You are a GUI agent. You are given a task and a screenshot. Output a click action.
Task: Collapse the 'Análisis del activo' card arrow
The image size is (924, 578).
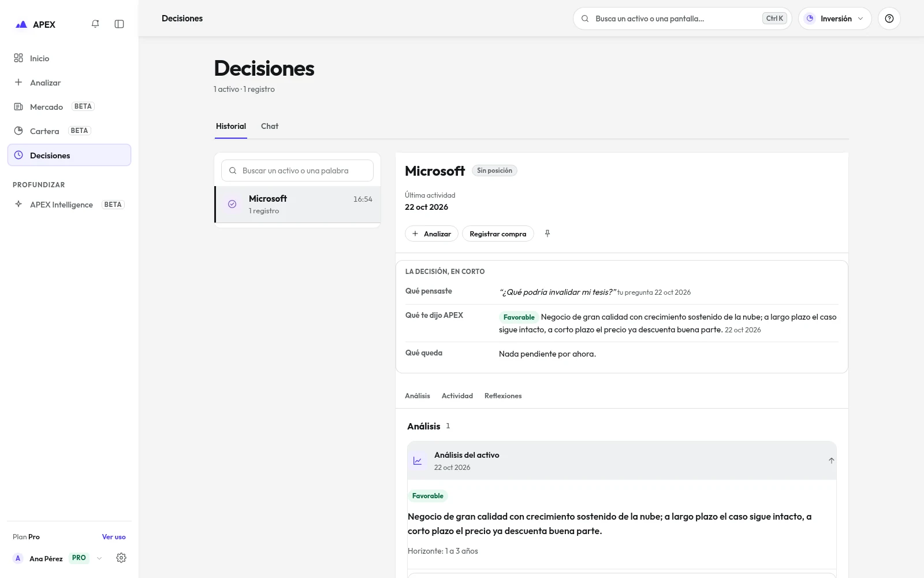pos(832,461)
